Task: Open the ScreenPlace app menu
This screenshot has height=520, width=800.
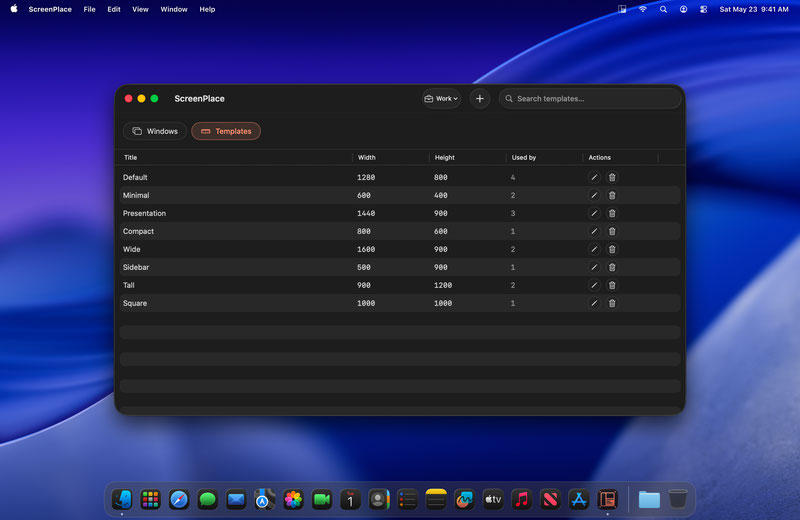Action: pos(50,9)
